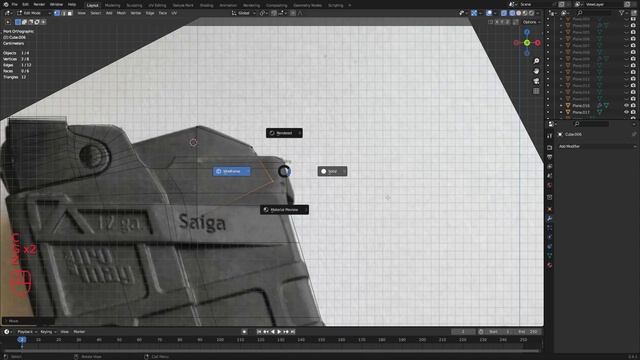Enable face select mode

click(x=70, y=13)
